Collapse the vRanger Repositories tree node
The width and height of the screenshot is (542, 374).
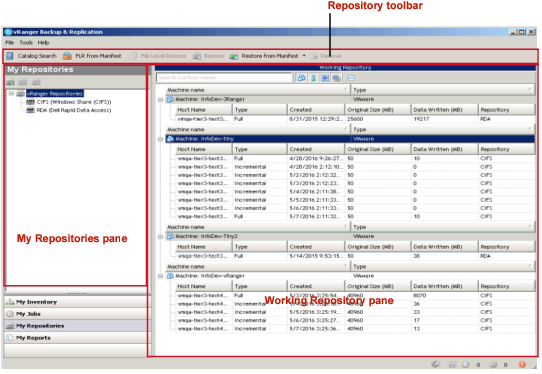coord(11,94)
